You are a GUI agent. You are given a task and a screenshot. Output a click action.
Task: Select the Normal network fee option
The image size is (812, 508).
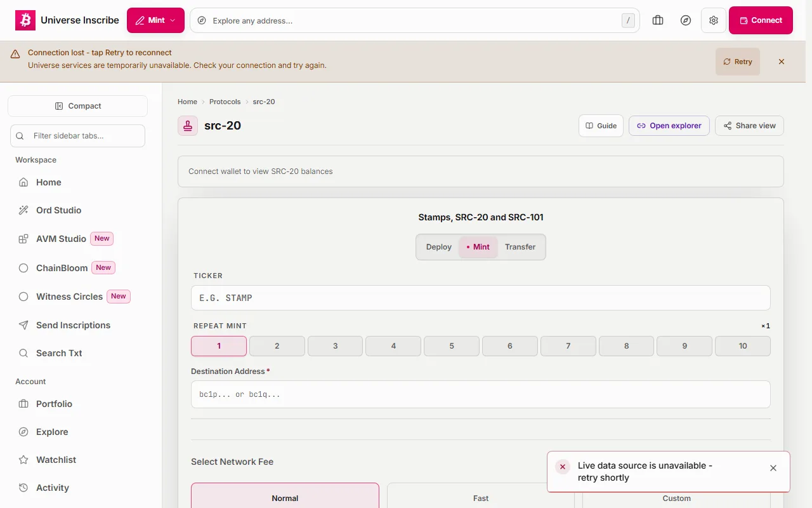click(x=285, y=495)
